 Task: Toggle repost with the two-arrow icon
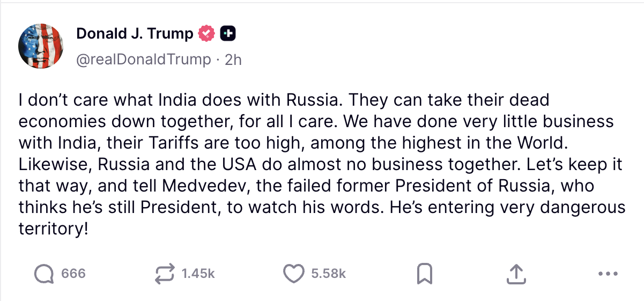(x=164, y=274)
